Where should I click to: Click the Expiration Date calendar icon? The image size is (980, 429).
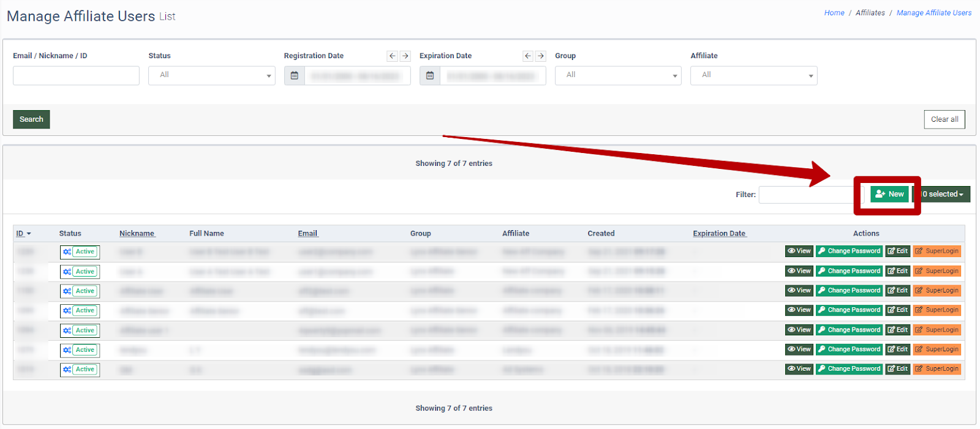tap(430, 76)
